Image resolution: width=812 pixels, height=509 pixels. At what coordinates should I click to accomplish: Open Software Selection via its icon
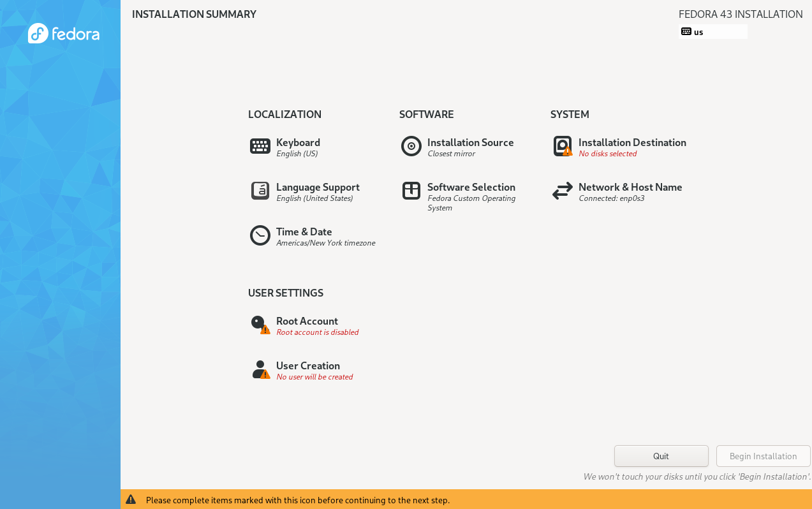click(x=411, y=191)
